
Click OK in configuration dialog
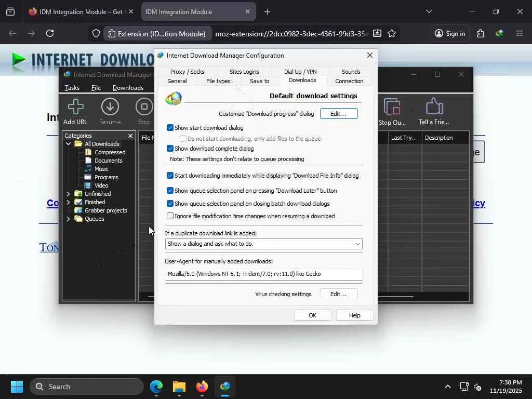(312, 315)
